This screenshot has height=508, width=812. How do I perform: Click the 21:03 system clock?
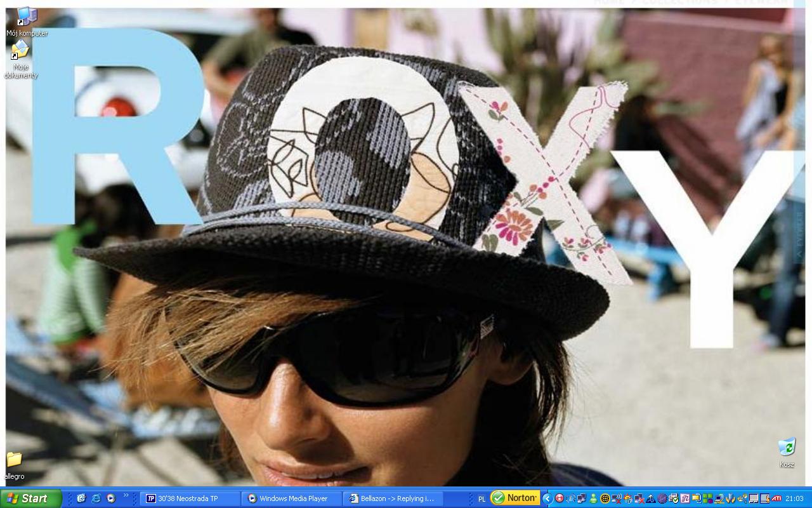(x=794, y=498)
